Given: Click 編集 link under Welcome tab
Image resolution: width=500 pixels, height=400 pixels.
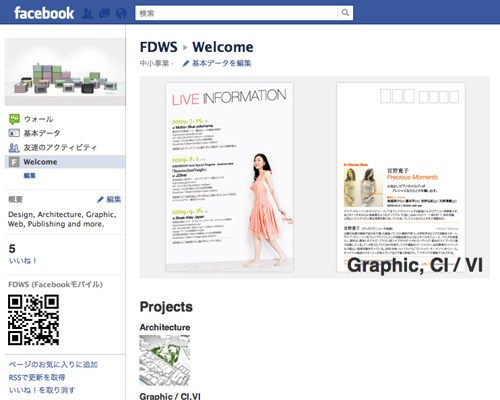Looking at the screenshot, I should [x=29, y=176].
